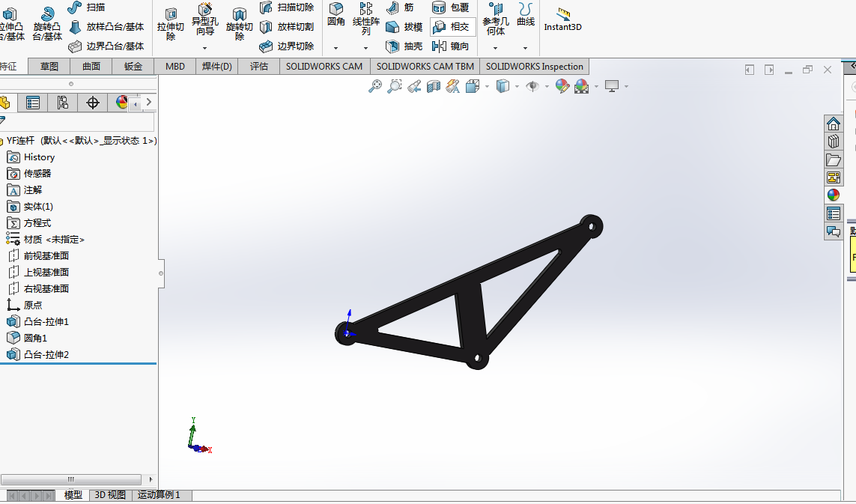Image resolution: width=856 pixels, height=504 pixels.
Task: Click the manager tabs scroll-right arrow
Action: tap(148, 102)
